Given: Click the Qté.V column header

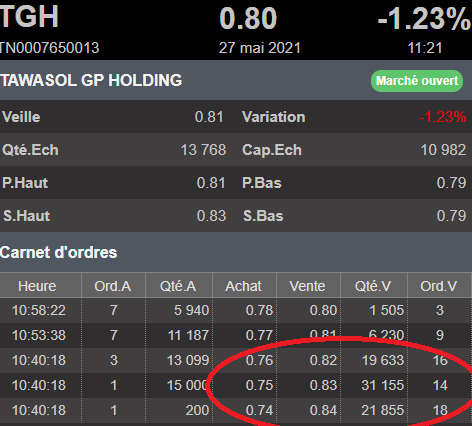Looking at the screenshot, I should [x=373, y=286].
